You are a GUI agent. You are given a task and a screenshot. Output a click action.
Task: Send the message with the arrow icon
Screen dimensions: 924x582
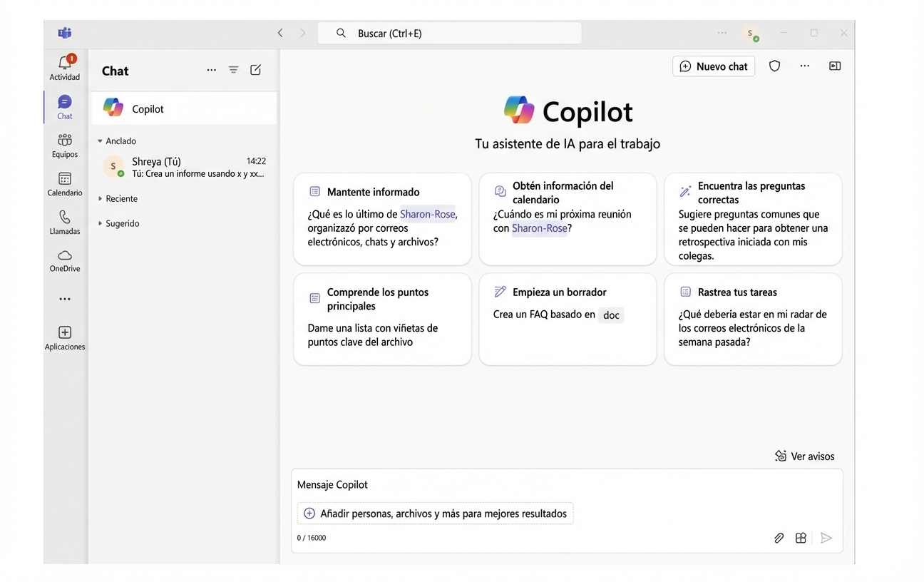(827, 537)
